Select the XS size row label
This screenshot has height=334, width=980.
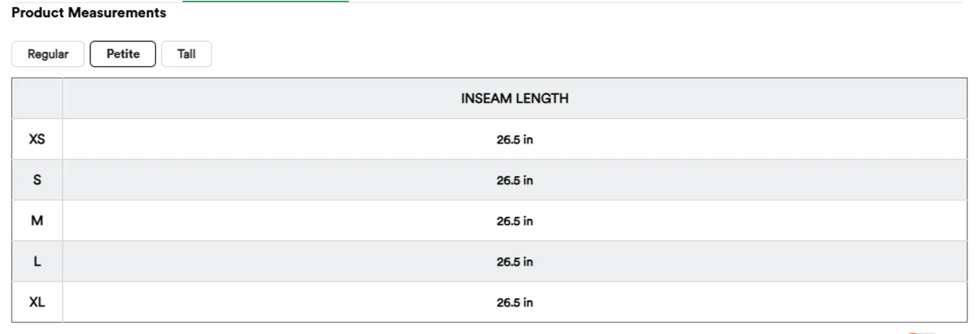(x=37, y=139)
